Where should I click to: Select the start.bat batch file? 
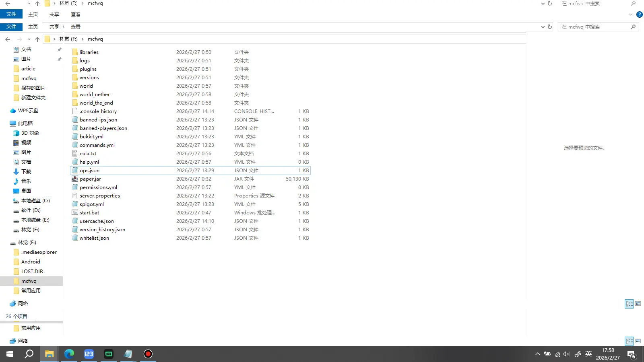89,213
